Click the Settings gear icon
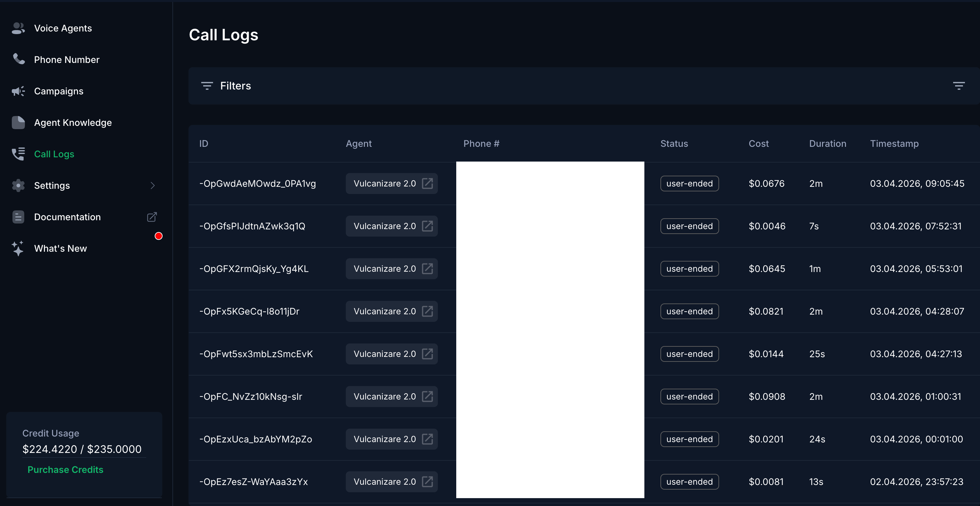This screenshot has height=506, width=980. (18, 185)
